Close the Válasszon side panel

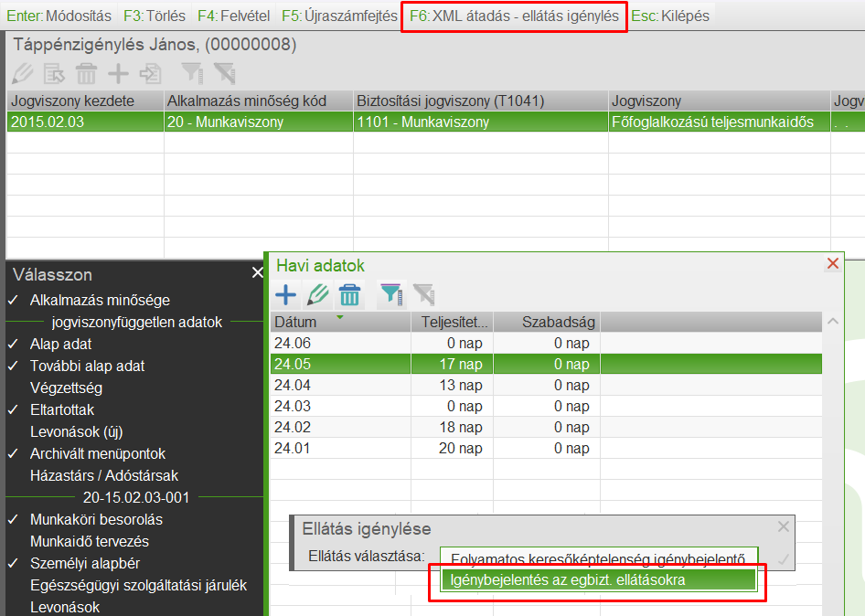[x=257, y=272]
